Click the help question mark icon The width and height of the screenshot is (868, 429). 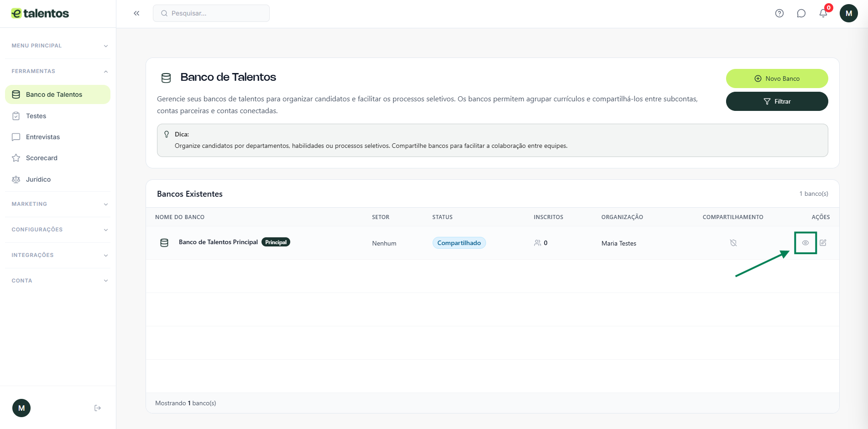[779, 13]
